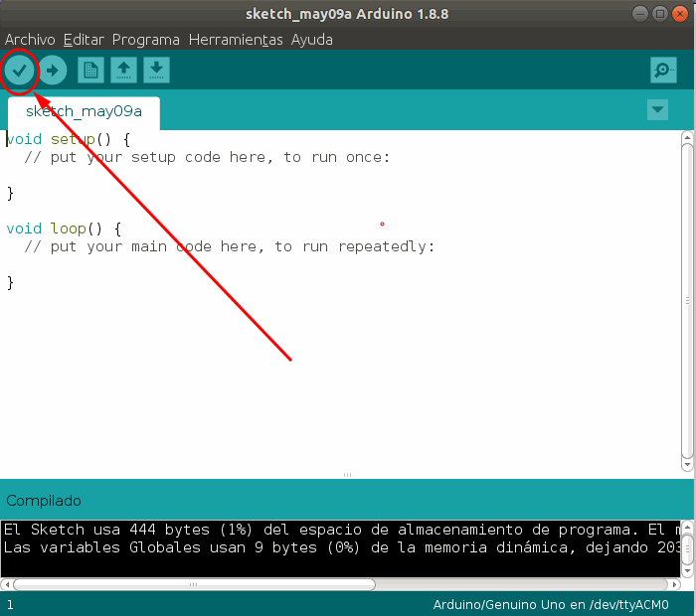The width and height of the screenshot is (696, 616).
Task: Click the console horizontal scroll right arrow
Action: pos(675,584)
